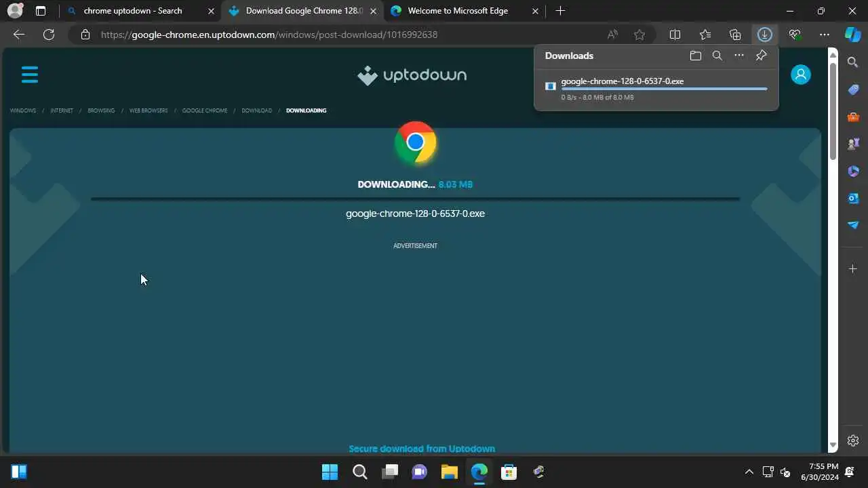View site information lock icon
Screen dimensions: 868x488
tap(85, 35)
